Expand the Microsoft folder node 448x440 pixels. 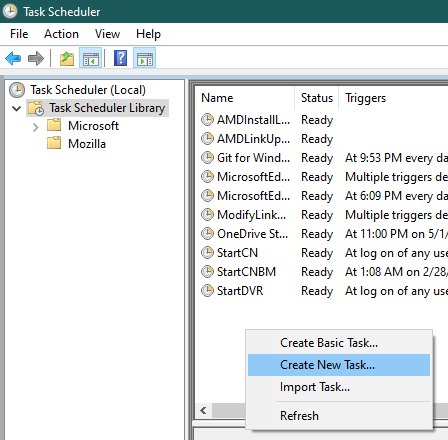[x=36, y=127]
